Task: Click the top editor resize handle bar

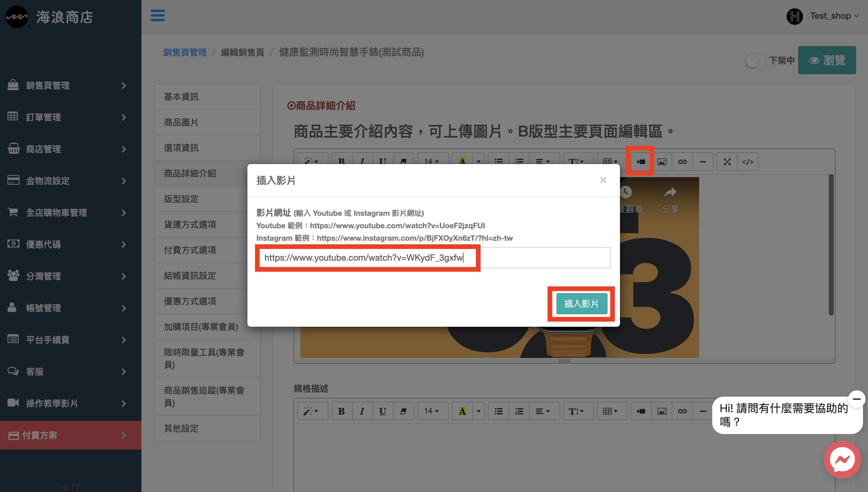Action: pyautogui.click(x=564, y=360)
